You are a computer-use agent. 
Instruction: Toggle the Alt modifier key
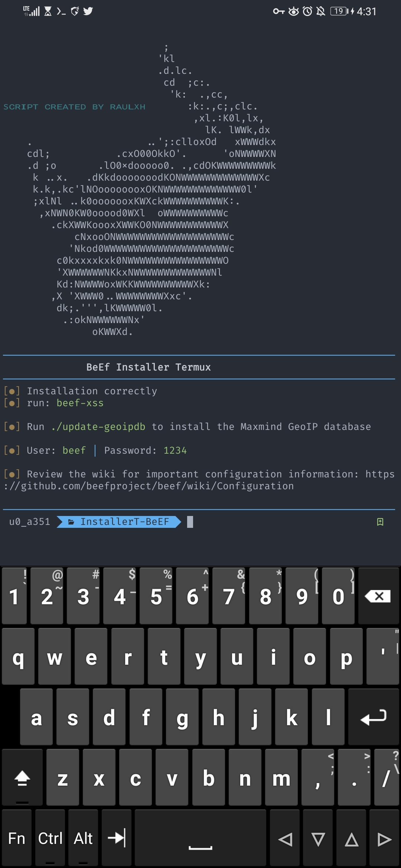coord(82,838)
